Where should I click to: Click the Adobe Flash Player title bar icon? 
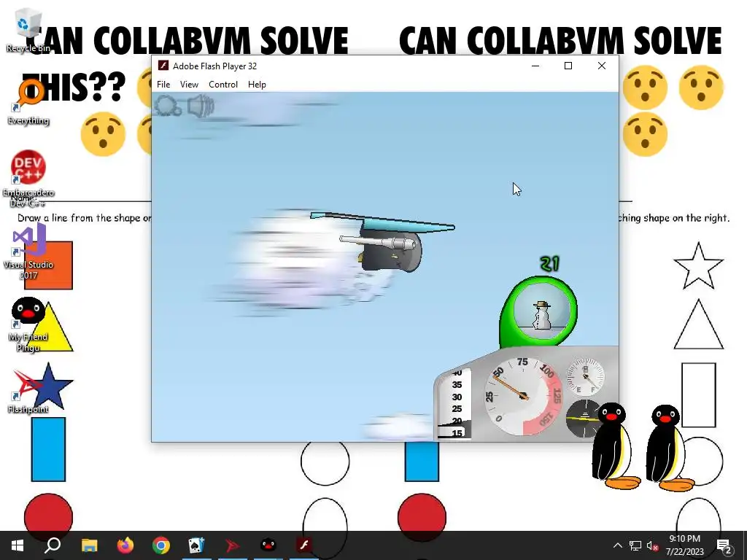(163, 66)
